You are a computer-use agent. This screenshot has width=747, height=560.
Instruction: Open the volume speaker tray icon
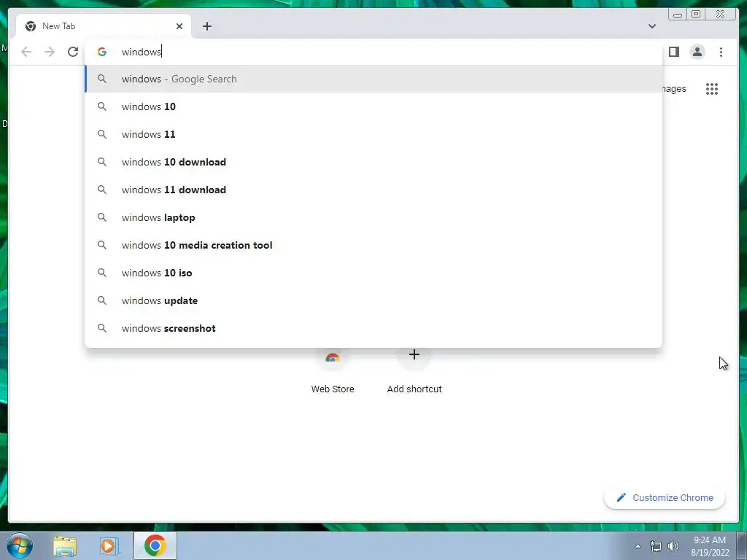(x=673, y=546)
